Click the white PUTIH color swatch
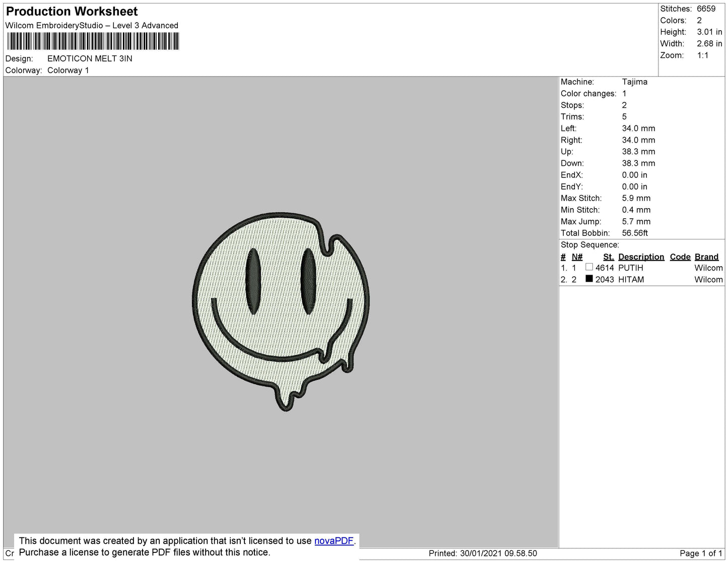 (x=589, y=267)
